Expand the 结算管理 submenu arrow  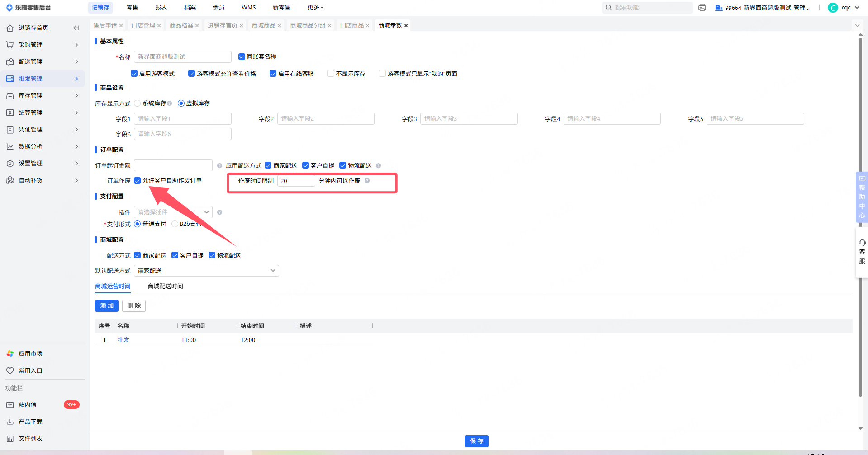[76, 113]
